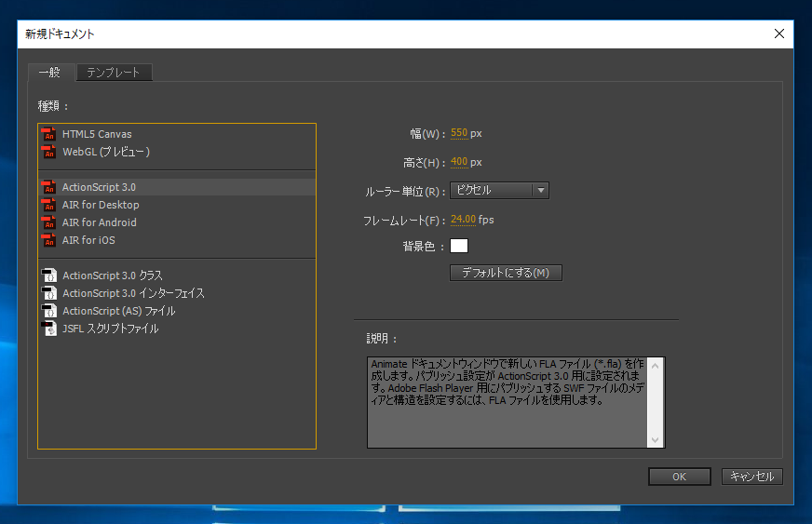This screenshot has height=524, width=812.
Task: Click the description scrollbar up arrow
Action: pyautogui.click(x=655, y=366)
